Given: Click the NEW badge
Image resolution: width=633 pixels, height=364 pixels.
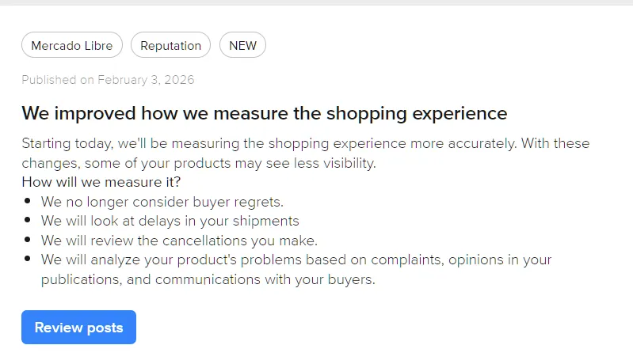Looking at the screenshot, I should [x=242, y=45].
